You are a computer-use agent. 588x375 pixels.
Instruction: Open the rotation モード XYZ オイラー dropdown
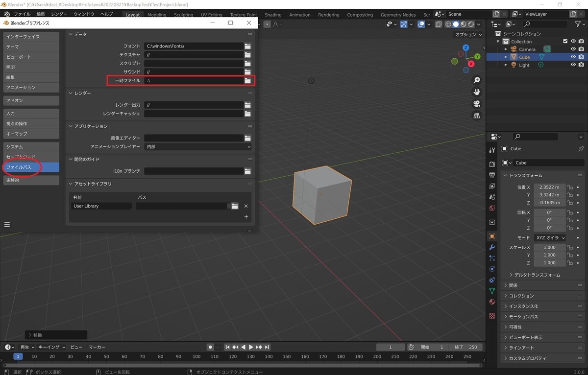point(550,237)
